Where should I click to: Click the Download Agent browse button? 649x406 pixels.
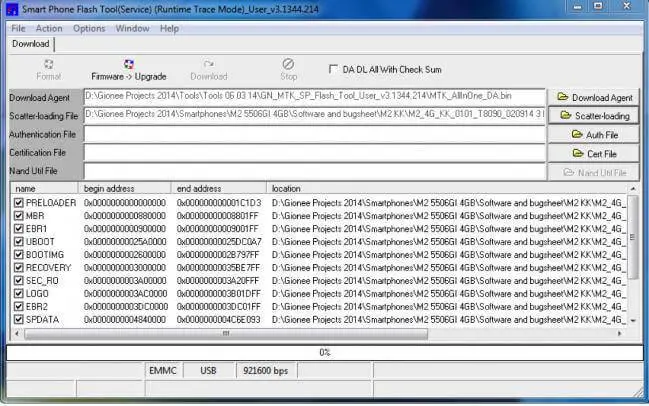point(594,98)
